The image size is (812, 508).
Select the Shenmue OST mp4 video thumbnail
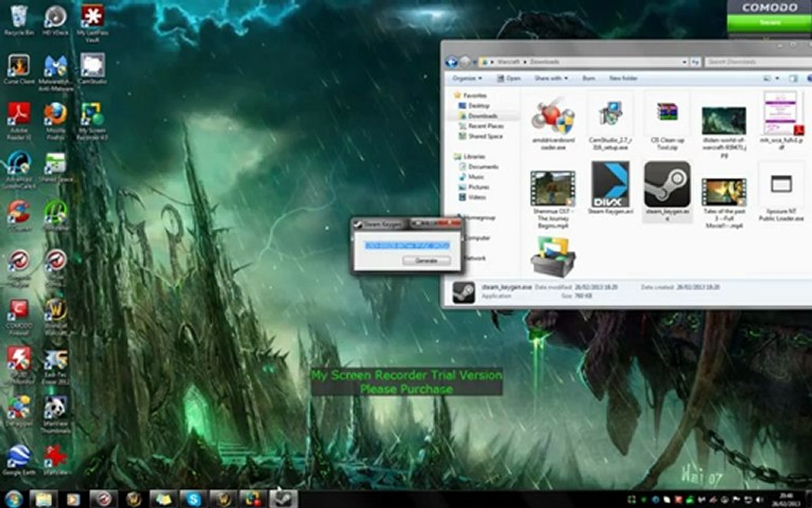click(553, 199)
